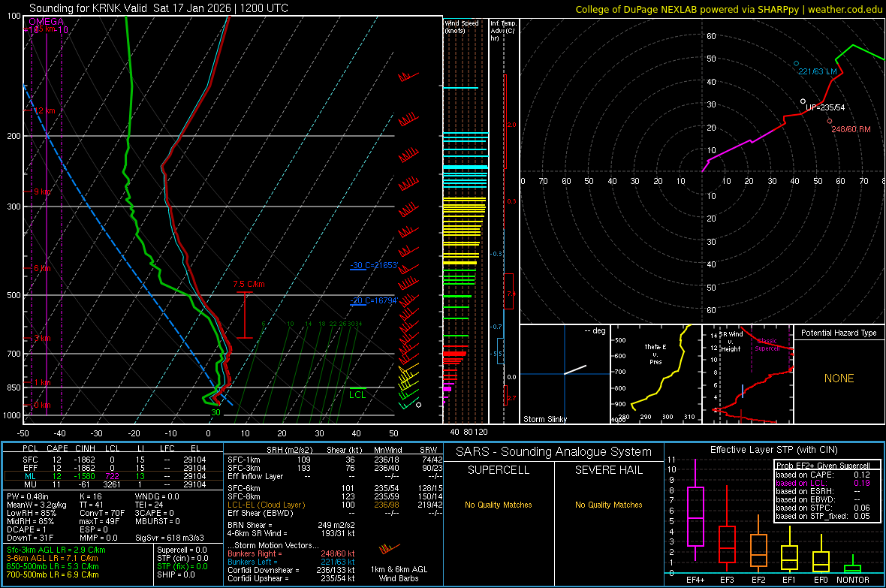Click the Bunkers left-mover circle on the hodograph

(796, 64)
